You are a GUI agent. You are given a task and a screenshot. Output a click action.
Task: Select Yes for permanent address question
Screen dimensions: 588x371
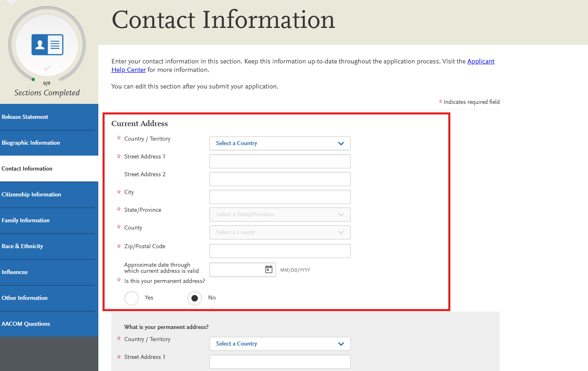tap(131, 298)
